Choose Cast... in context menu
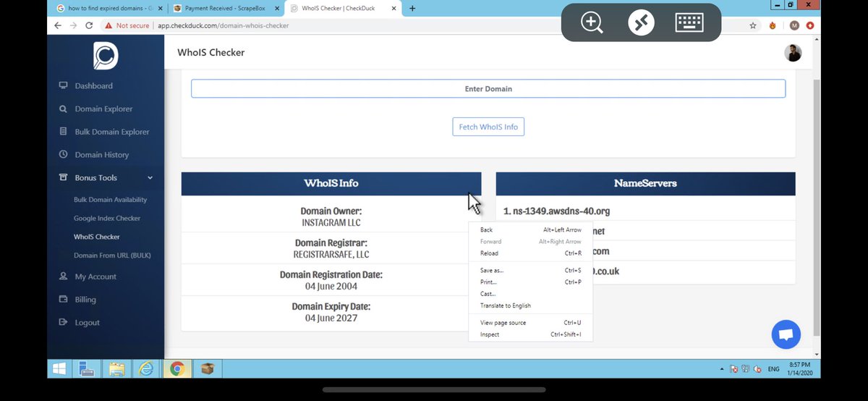Image resolution: width=868 pixels, height=401 pixels. (x=531, y=294)
